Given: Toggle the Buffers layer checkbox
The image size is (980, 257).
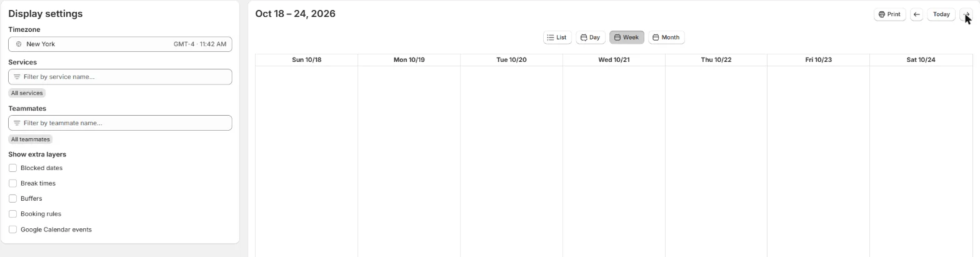Looking at the screenshot, I should point(12,199).
